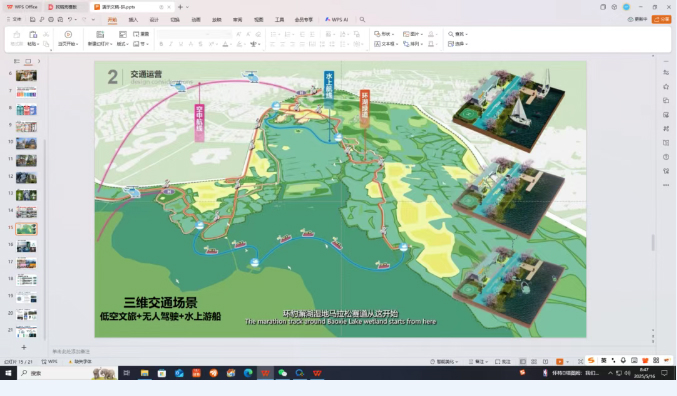Viewport: 677px width, 396px height.
Task: Open WeChat from the Windows taskbar
Action: click(282, 373)
